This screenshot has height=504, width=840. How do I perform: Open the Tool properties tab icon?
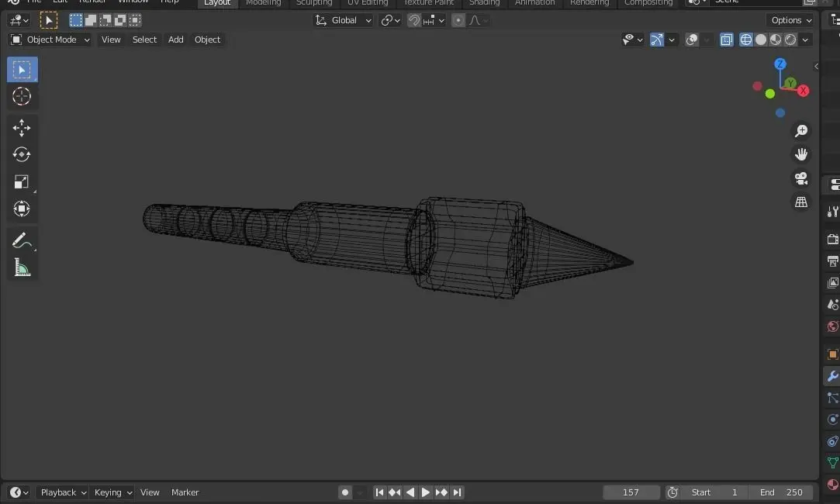point(832,212)
